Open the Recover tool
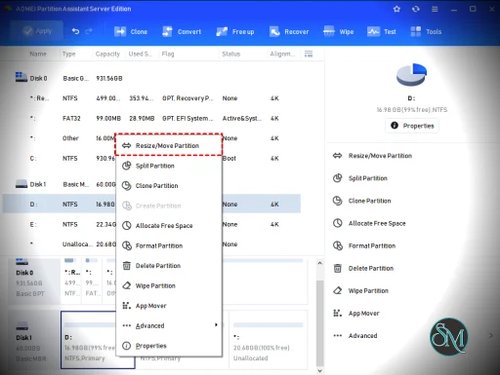500x375 pixels. pos(289,32)
